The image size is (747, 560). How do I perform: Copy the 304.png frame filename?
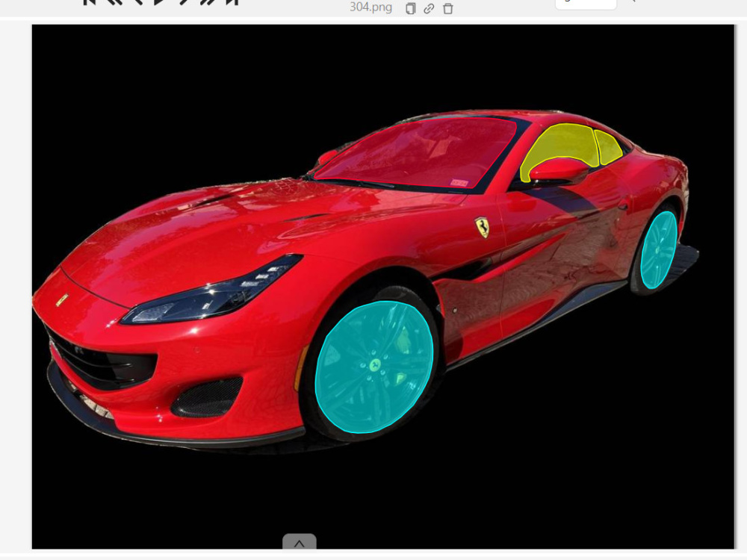pos(410,8)
